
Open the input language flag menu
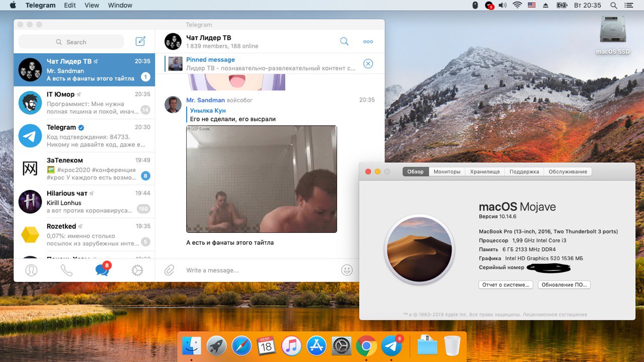click(x=531, y=5)
